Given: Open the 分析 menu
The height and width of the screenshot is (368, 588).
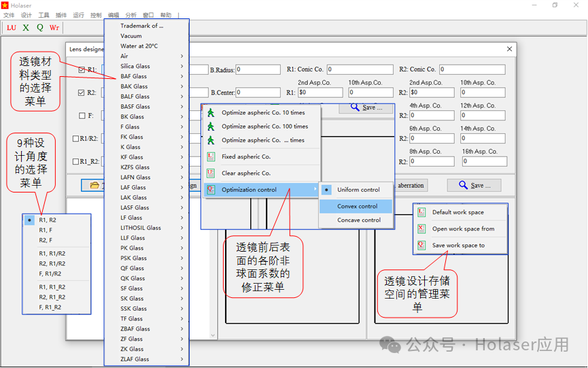Looking at the screenshot, I should [131, 15].
